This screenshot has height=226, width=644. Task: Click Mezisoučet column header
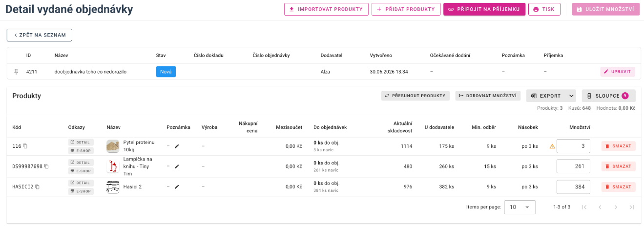click(289, 127)
